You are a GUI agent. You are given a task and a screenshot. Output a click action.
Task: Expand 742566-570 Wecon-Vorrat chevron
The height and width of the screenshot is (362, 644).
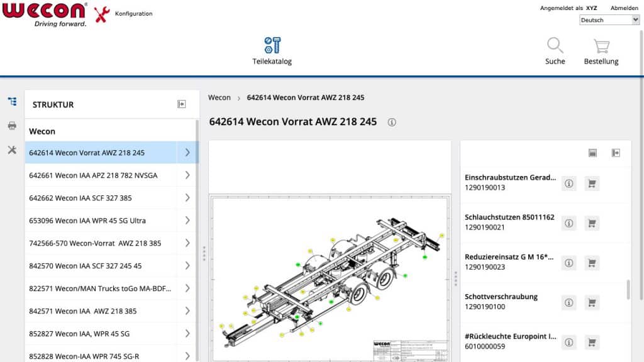tap(187, 243)
